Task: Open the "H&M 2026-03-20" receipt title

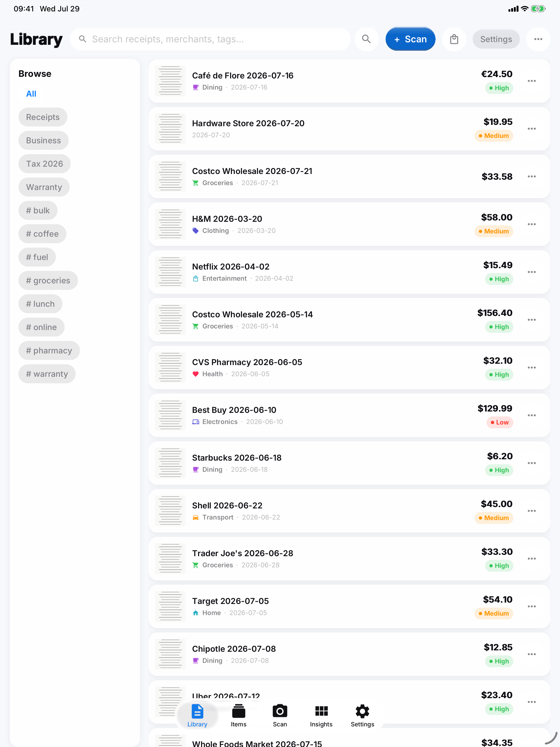Action: click(227, 219)
